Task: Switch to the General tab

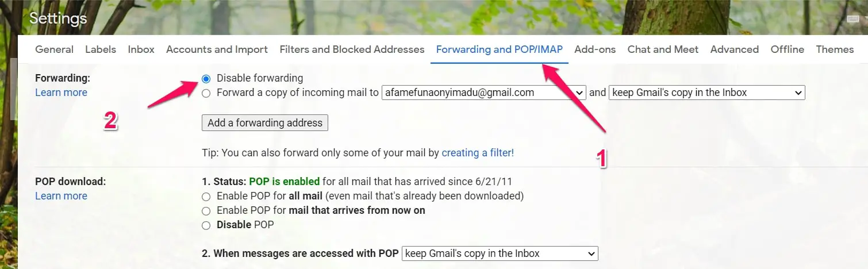Action: tap(54, 49)
